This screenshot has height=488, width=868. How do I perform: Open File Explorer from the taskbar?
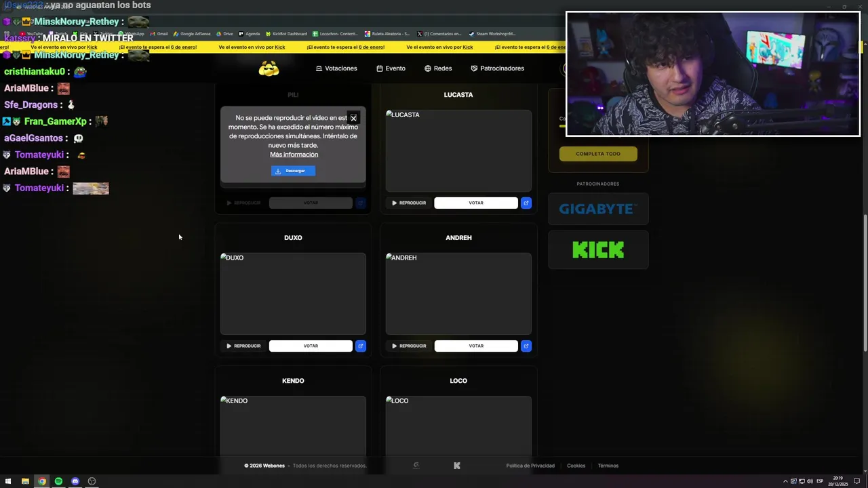pos(25,481)
